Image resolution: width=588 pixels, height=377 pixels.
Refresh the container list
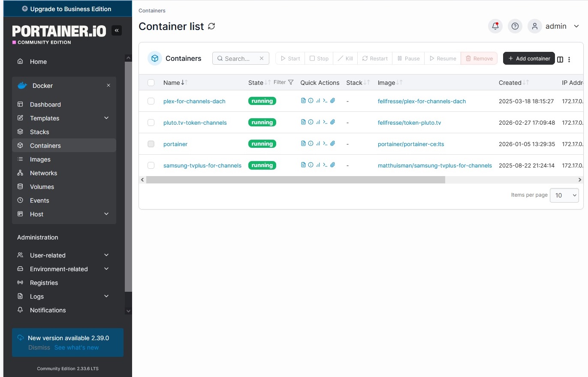tap(211, 26)
